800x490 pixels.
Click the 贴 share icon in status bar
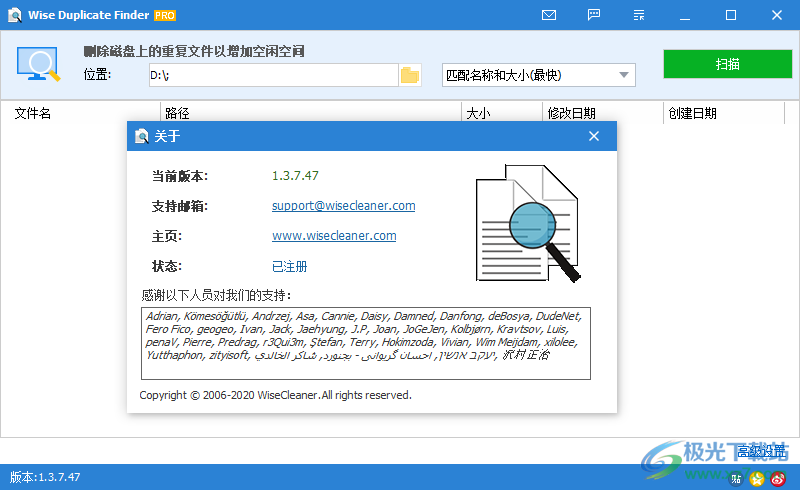pyautogui.click(x=736, y=479)
